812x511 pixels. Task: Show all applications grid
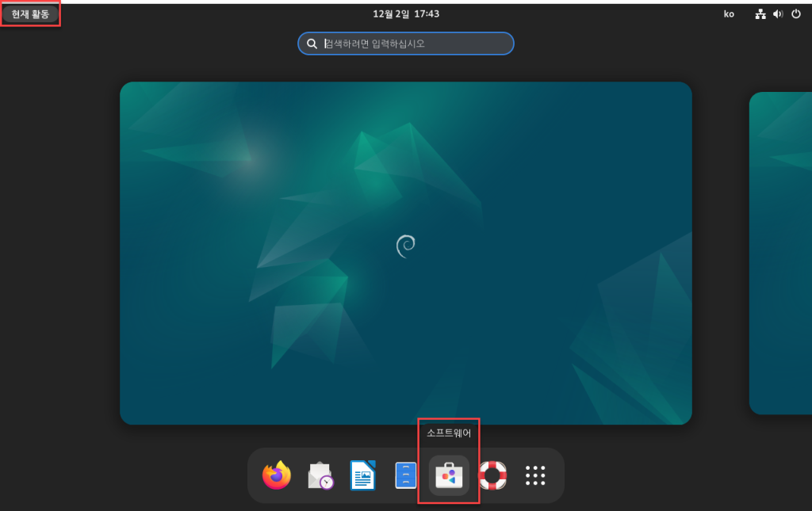pos(535,475)
